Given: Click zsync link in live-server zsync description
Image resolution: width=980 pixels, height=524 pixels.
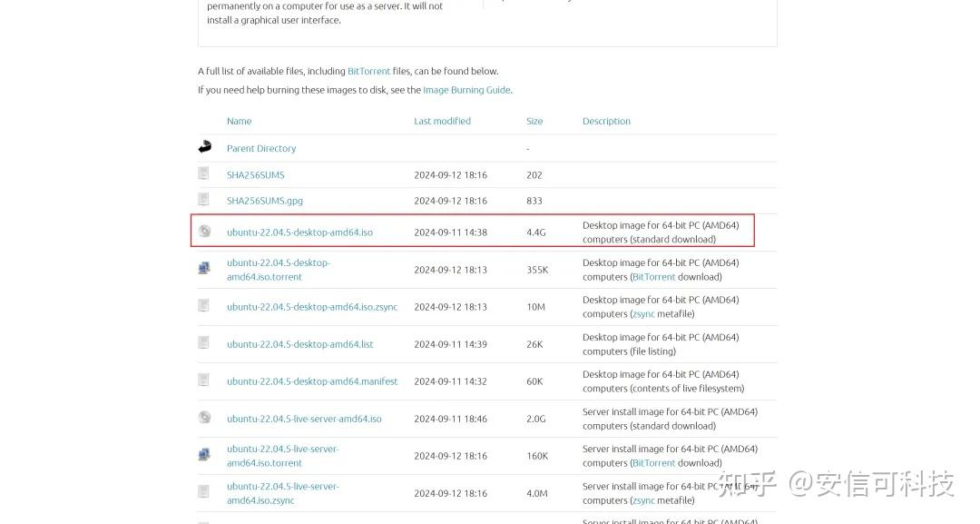Looking at the screenshot, I should 643,500.
